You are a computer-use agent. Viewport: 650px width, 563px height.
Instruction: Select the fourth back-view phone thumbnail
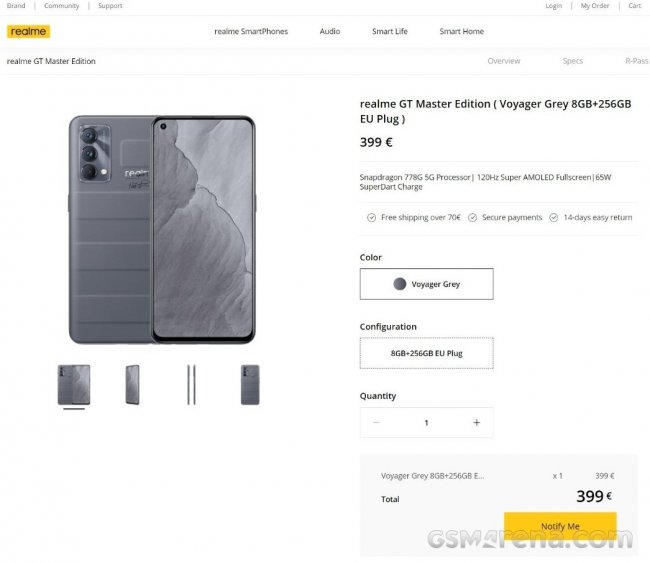coord(250,384)
